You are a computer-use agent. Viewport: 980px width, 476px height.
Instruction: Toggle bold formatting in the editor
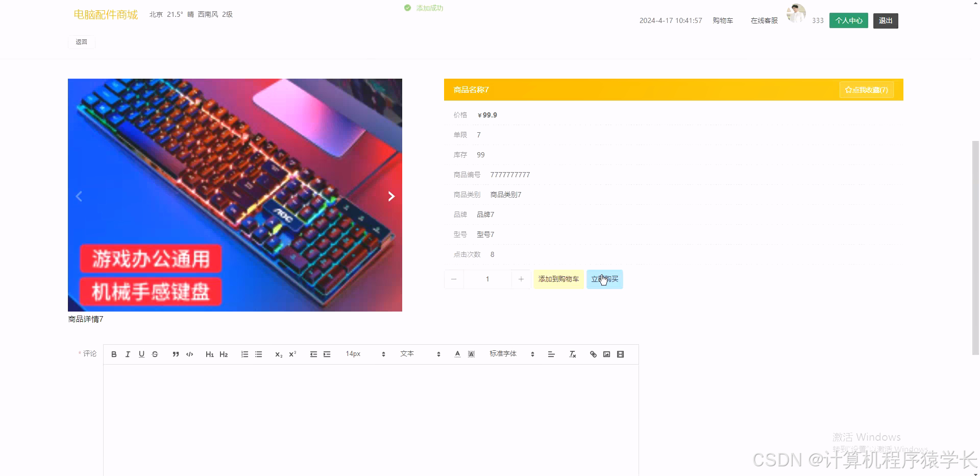click(114, 354)
